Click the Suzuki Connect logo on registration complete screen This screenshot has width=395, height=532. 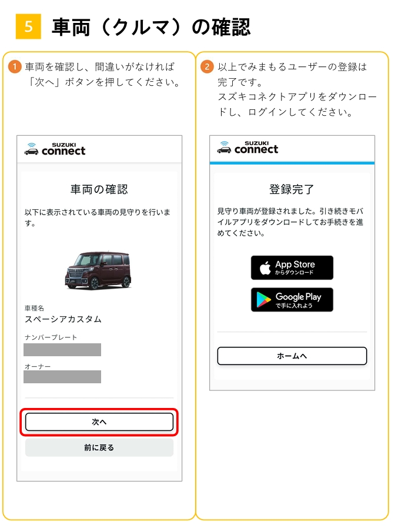247,148
